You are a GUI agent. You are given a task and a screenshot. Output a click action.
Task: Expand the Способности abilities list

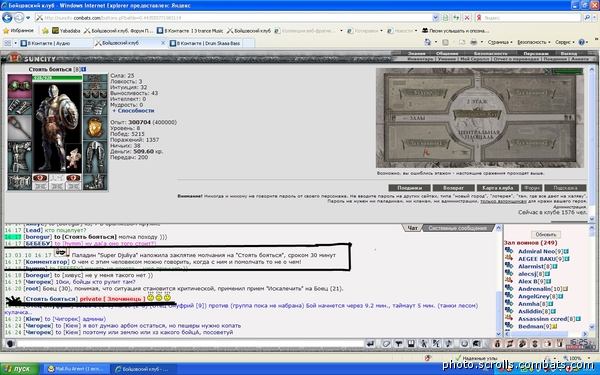click(x=133, y=111)
